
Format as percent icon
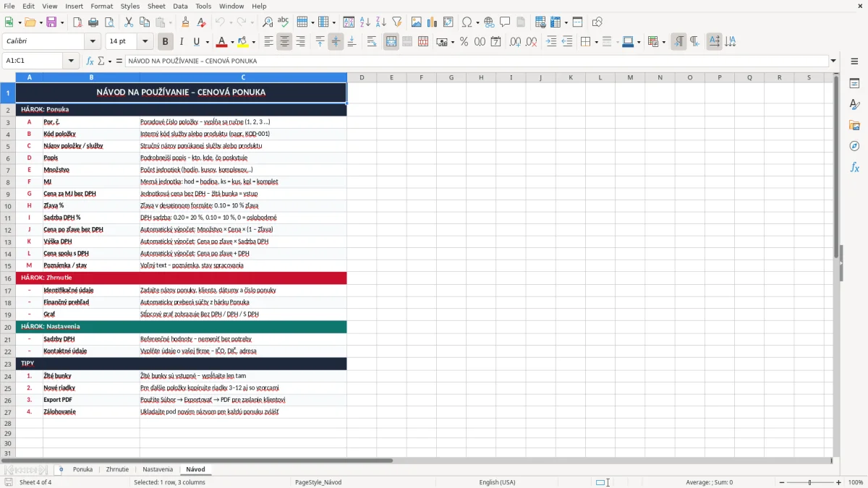point(464,42)
